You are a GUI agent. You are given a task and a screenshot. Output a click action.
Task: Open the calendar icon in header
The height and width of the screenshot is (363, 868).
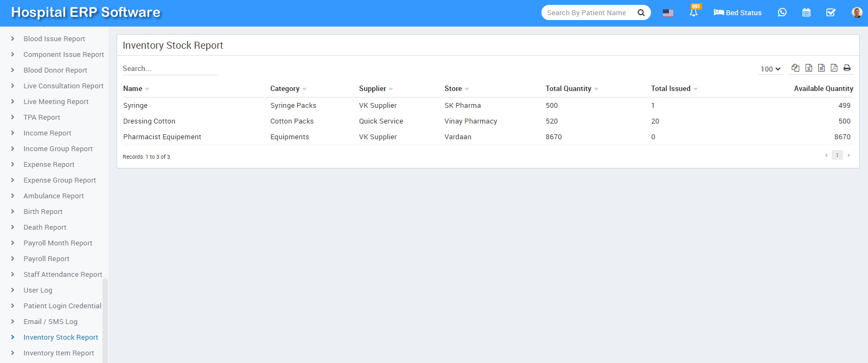tap(806, 12)
